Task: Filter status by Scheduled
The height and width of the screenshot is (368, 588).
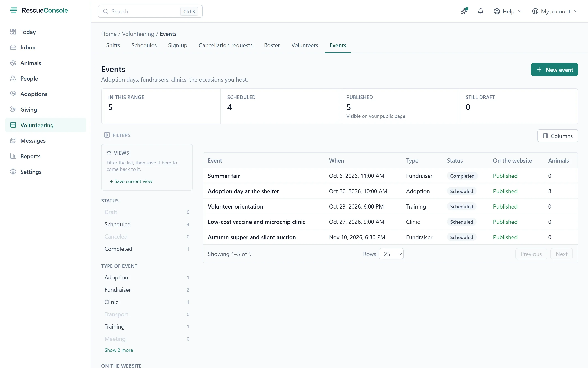Action: [x=147, y=224]
